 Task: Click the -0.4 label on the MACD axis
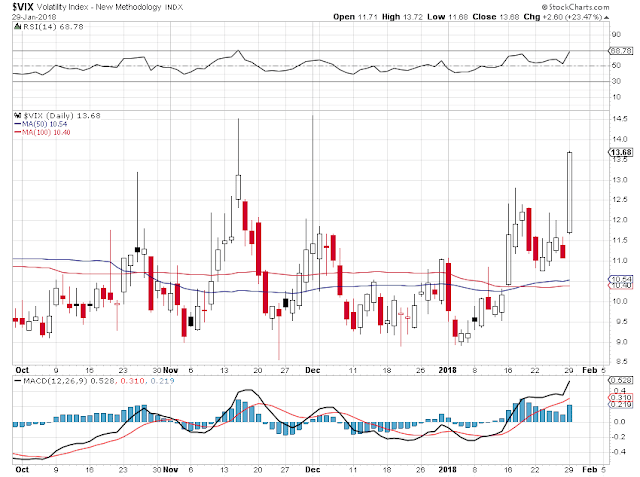[x=619, y=452]
